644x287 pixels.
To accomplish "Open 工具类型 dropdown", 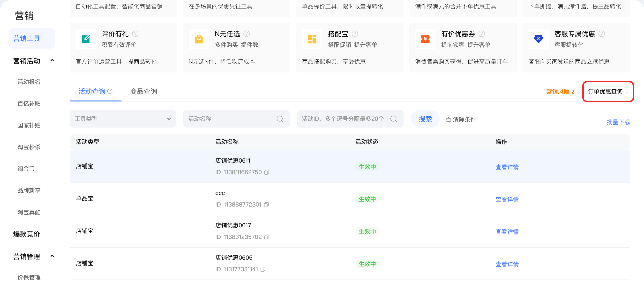I will 123,119.
